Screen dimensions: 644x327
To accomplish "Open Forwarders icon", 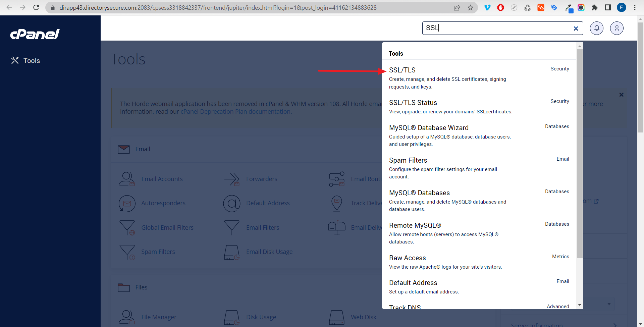I will coord(232,179).
